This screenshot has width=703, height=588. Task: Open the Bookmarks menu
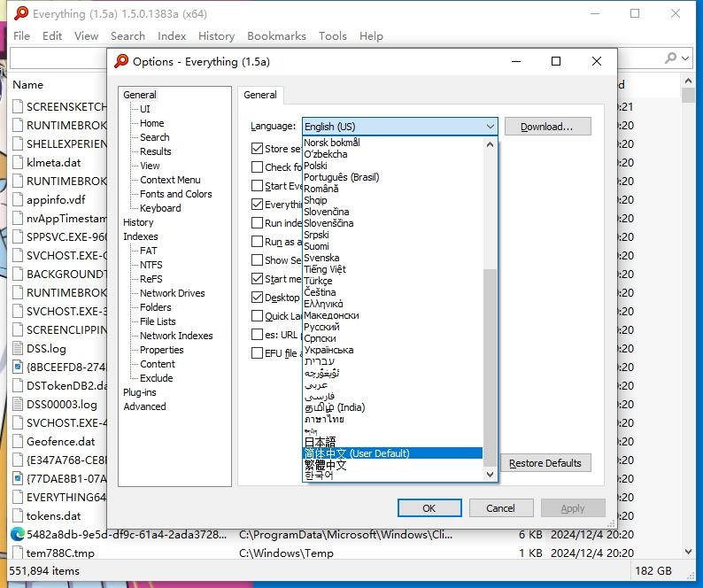tap(276, 36)
